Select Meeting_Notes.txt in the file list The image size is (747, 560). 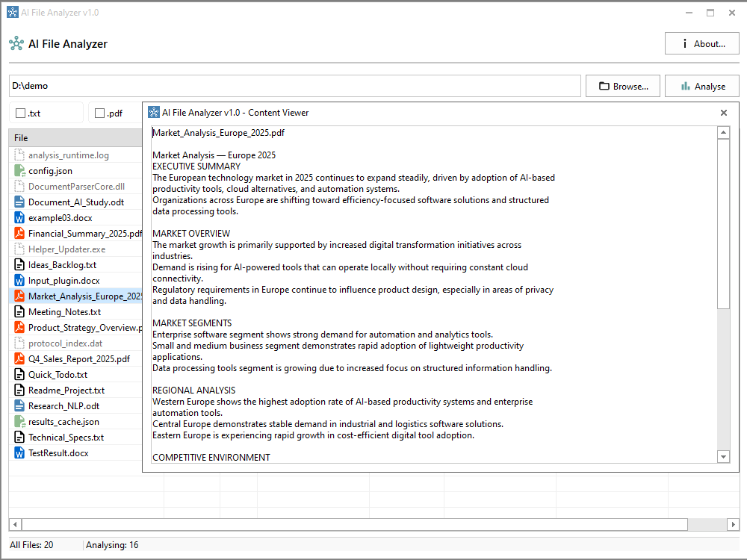[64, 312]
